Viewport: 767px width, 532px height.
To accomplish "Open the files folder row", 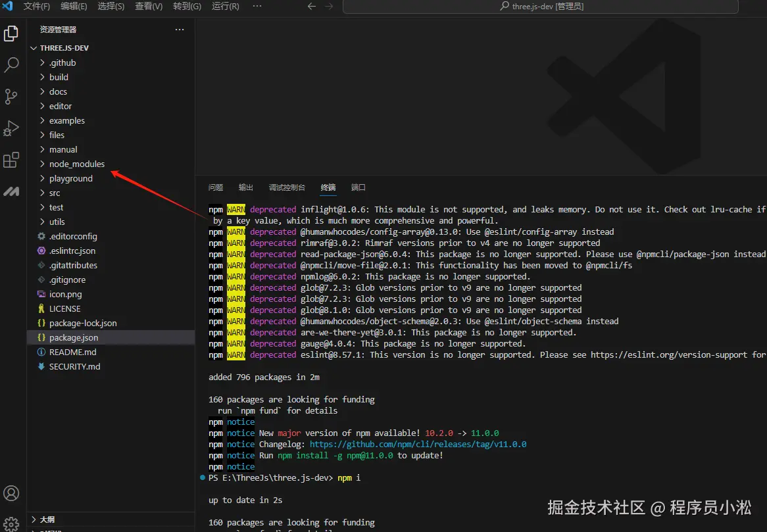I will (111, 135).
